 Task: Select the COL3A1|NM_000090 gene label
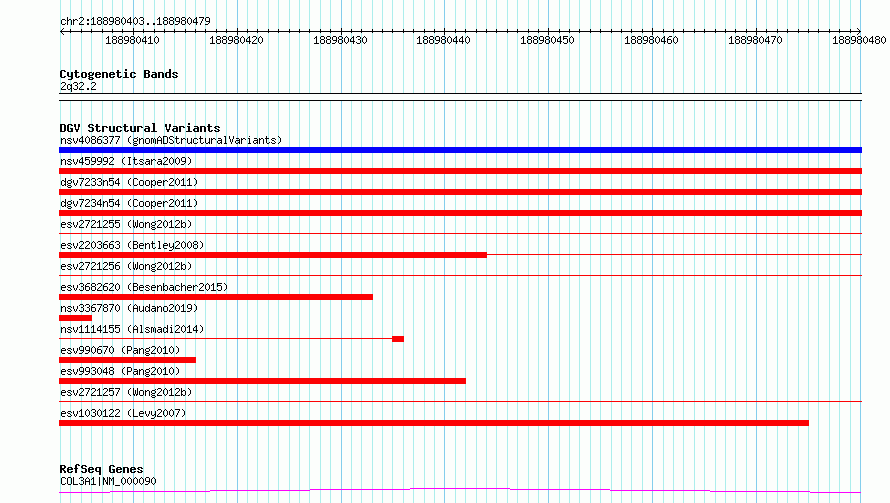coord(108,481)
